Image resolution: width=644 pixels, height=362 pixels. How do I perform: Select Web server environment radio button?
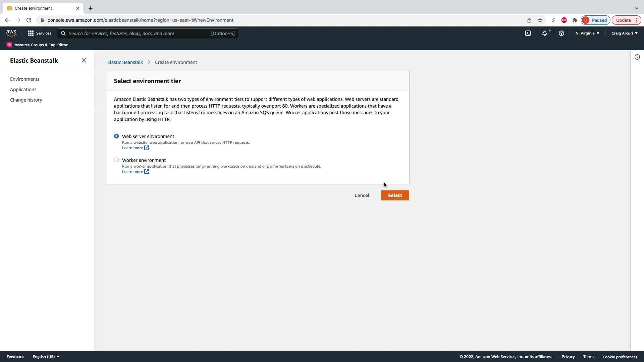click(116, 136)
